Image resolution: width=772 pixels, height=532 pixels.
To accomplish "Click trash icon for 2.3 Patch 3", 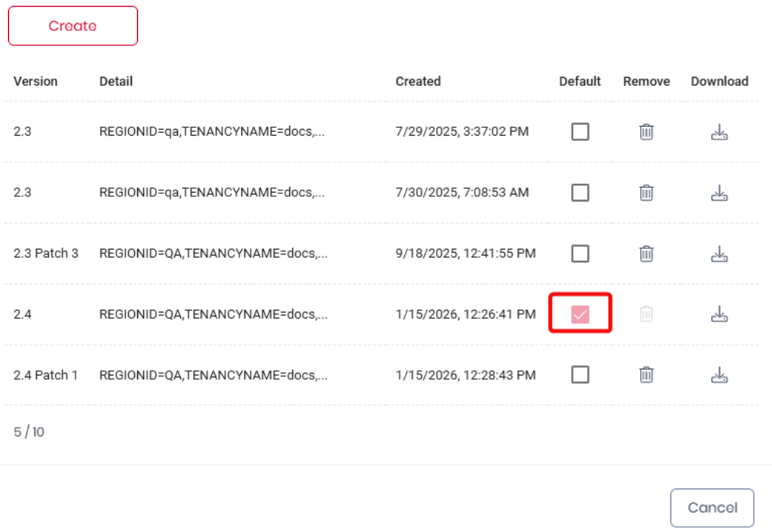I will pos(646,253).
